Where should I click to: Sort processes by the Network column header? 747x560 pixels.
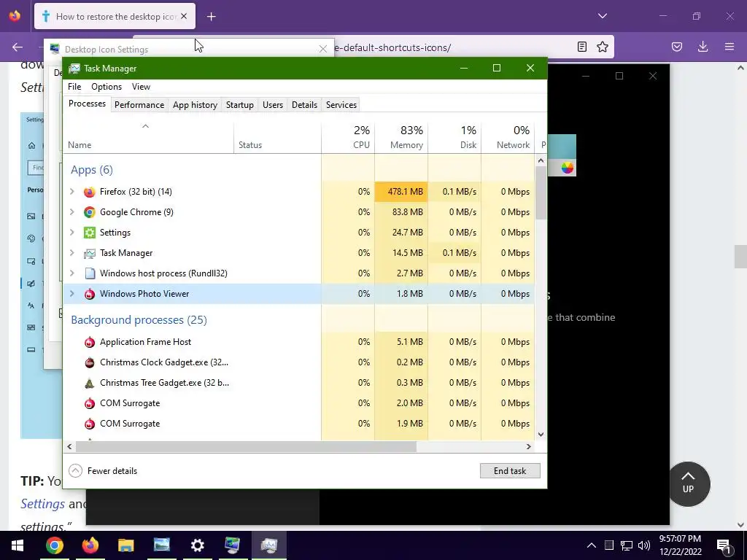pyautogui.click(x=508, y=137)
